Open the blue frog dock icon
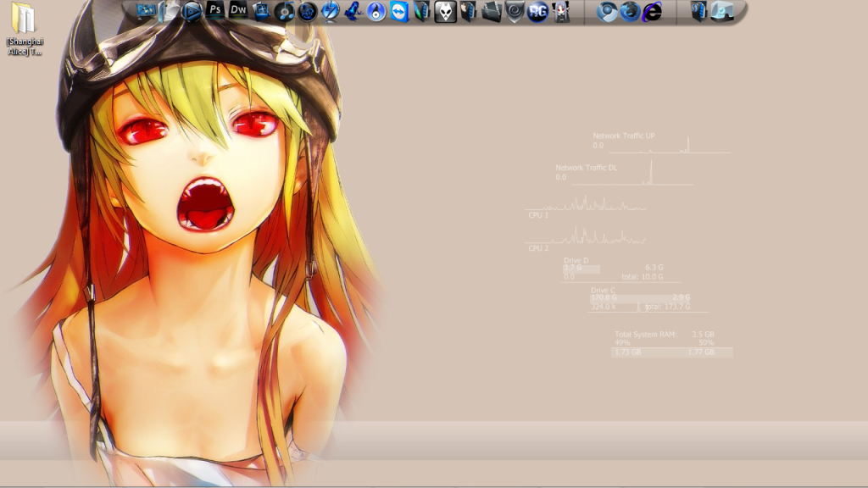 [x=353, y=12]
